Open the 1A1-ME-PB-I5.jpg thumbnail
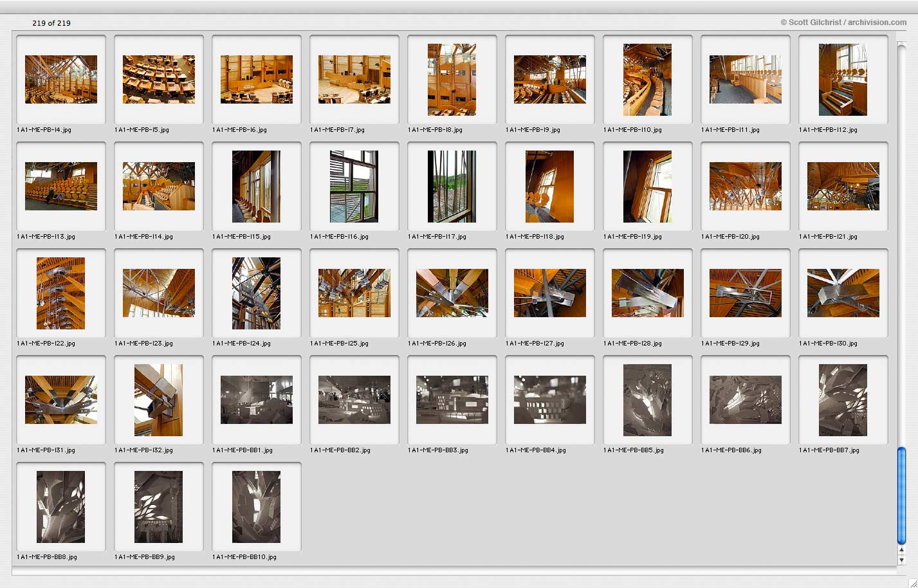 tap(159, 80)
